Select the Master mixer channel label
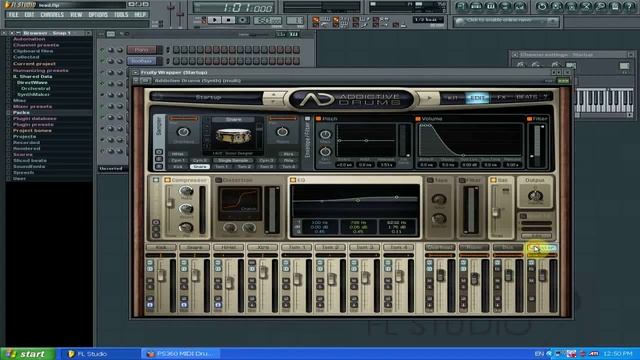Viewport: 640px width, 360px height. click(x=542, y=247)
